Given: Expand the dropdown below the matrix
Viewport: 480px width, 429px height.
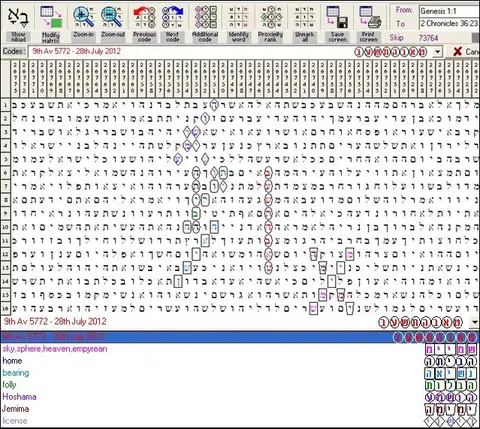Looking at the screenshot, I should (x=475, y=322).
